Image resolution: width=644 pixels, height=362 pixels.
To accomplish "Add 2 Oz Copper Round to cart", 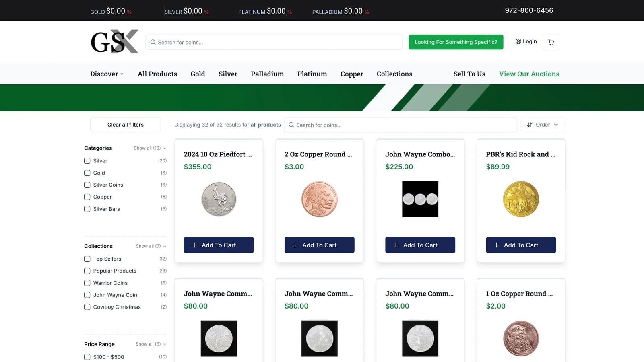I will tap(320, 245).
